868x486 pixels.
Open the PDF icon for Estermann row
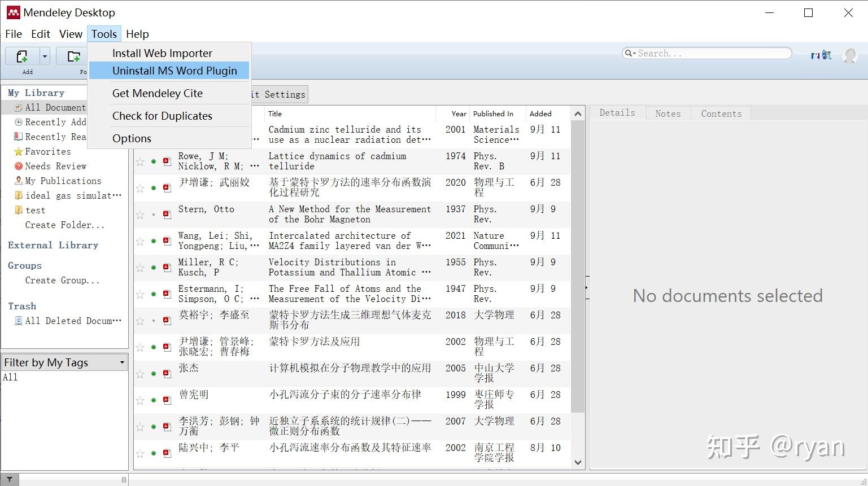click(167, 294)
